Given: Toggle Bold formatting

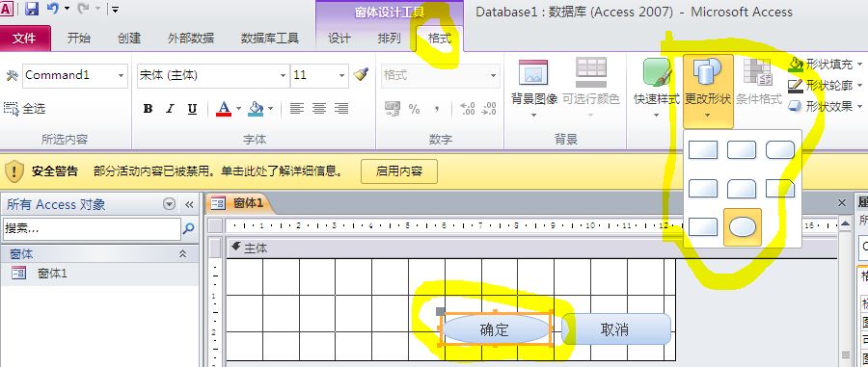Looking at the screenshot, I should [148, 108].
